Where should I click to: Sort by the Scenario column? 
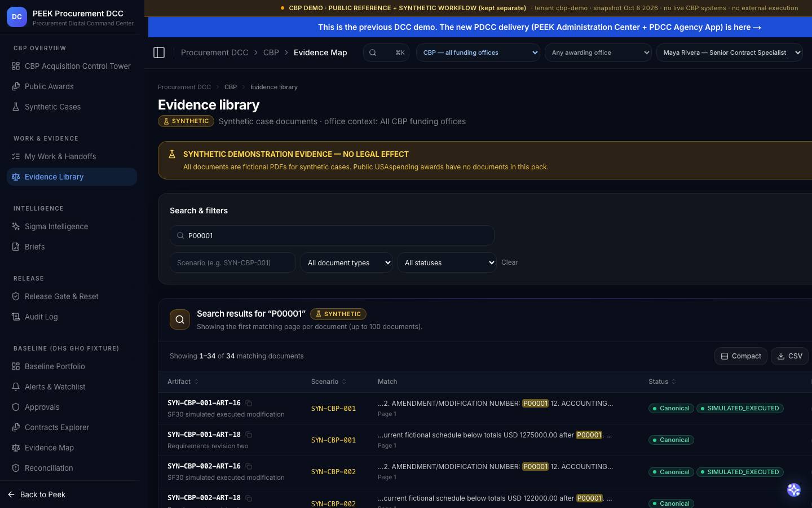pos(328,382)
